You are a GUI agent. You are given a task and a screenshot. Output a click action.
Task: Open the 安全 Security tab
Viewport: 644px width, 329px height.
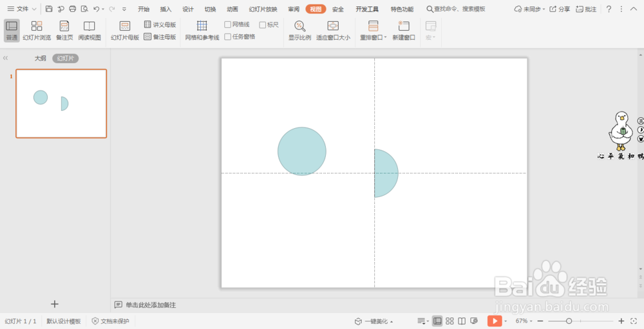[338, 9]
